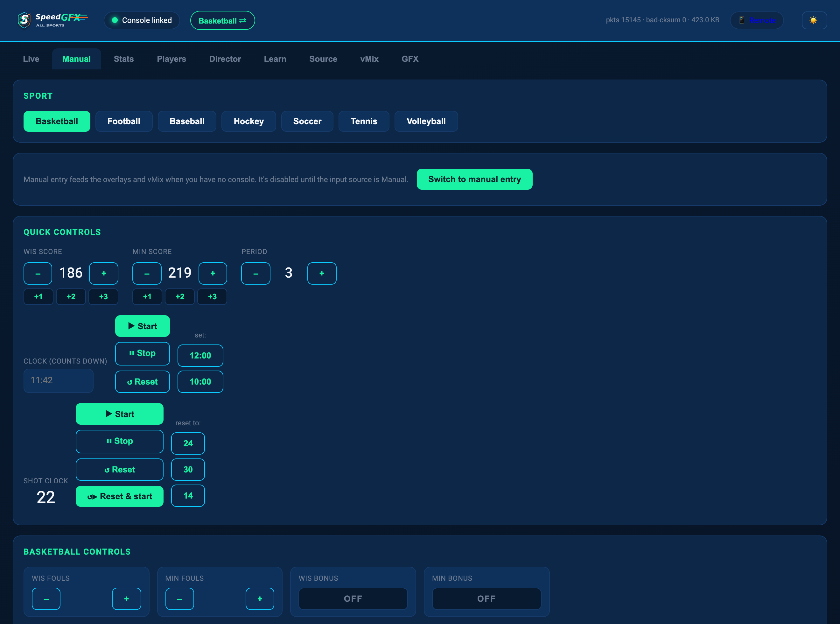The width and height of the screenshot is (840, 624).
Task: Click the Console linked status indicator
Action: 142,20
